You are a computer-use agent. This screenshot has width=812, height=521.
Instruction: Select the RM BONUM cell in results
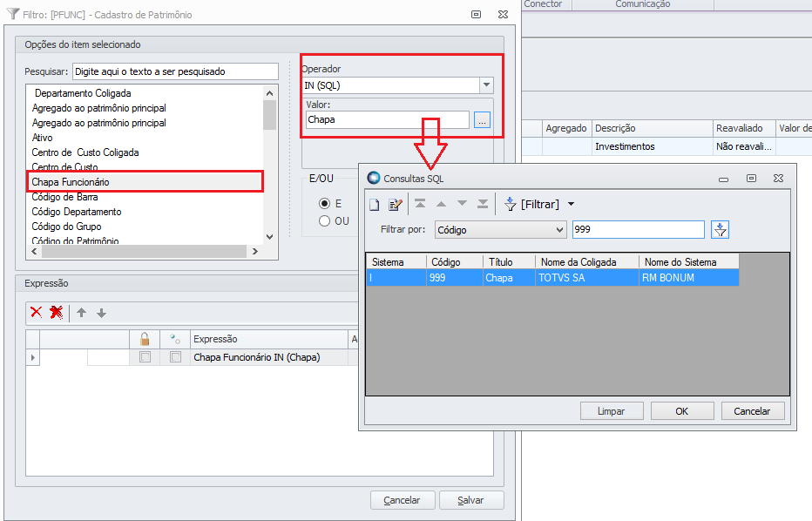pyautogui.click(x=689, y=278)
